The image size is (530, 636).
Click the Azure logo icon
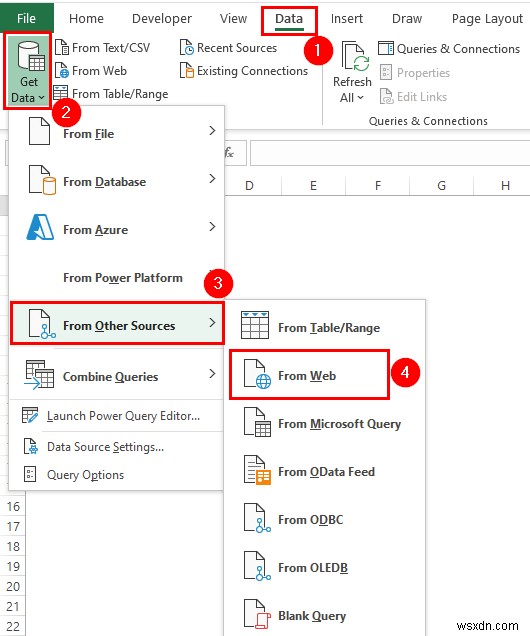click(x=40, y=227)
